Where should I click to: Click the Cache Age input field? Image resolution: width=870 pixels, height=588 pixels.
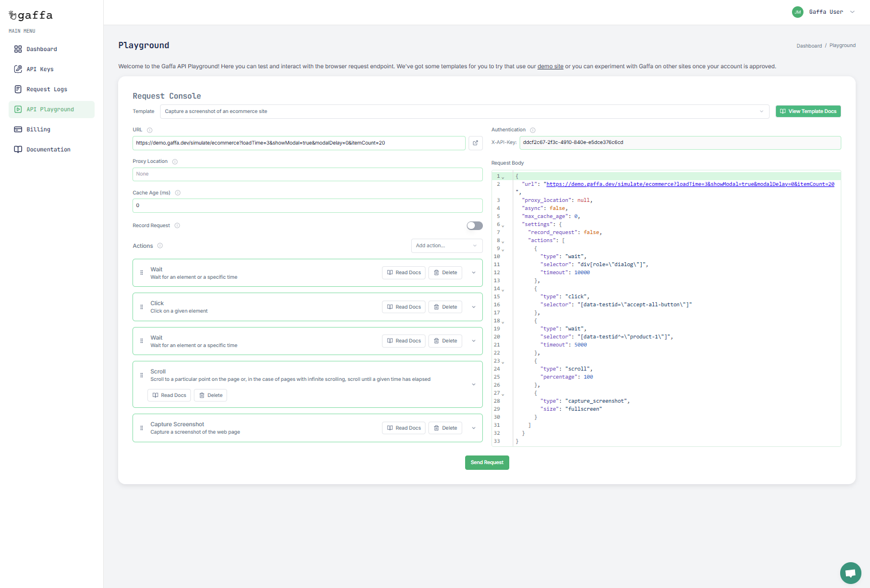(x=307, y=205)
